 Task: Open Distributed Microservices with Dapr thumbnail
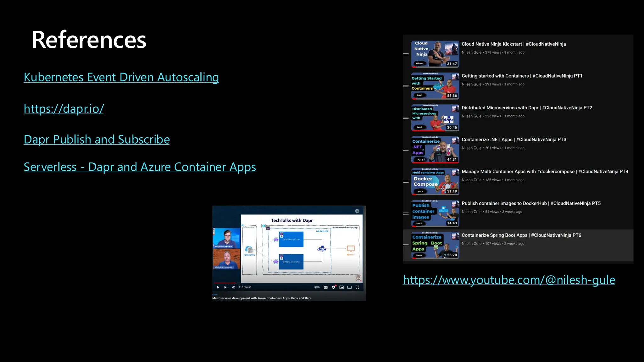pyautogui.click(x=435, y=118)
